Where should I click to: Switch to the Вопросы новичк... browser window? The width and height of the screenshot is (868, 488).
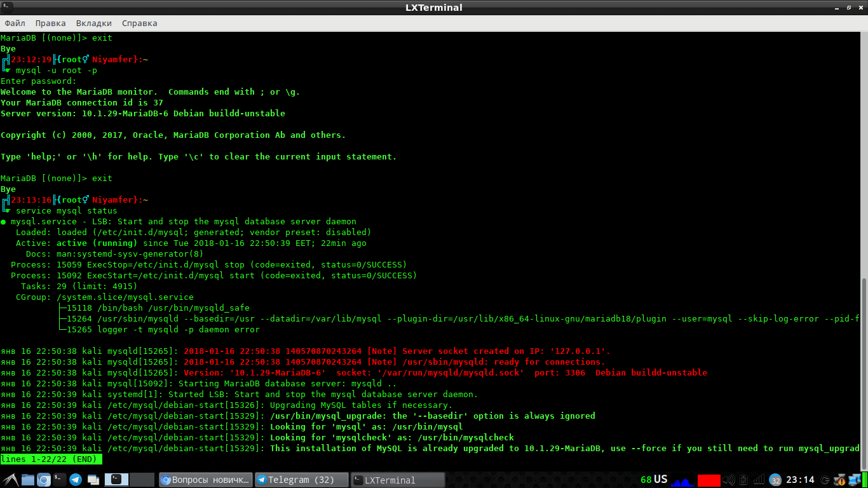(206, 480)
